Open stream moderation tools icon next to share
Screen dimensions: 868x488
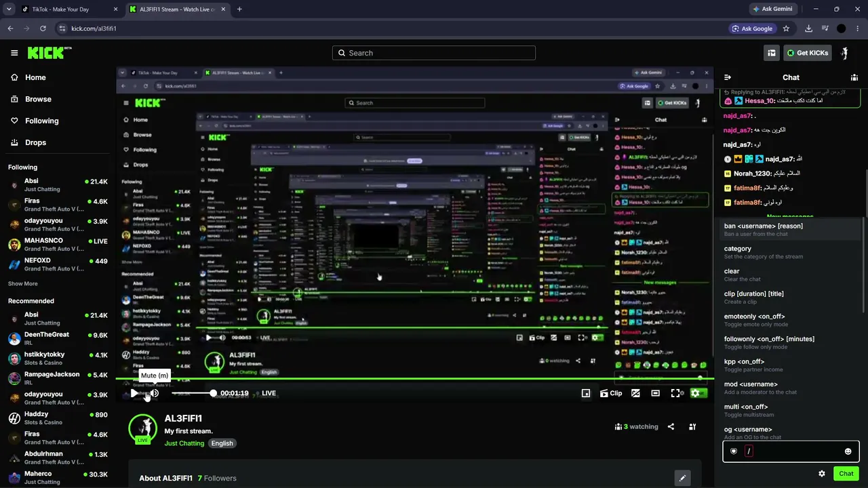click(692, 427)
